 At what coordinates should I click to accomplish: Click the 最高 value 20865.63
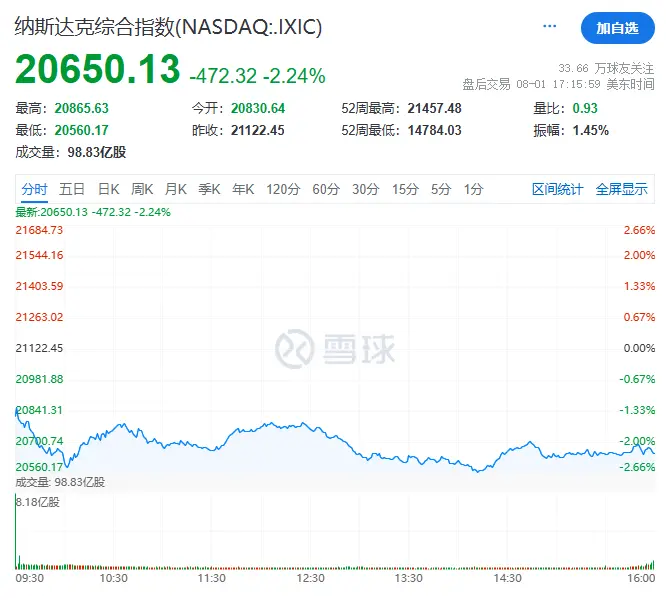[x=82, y=108]
